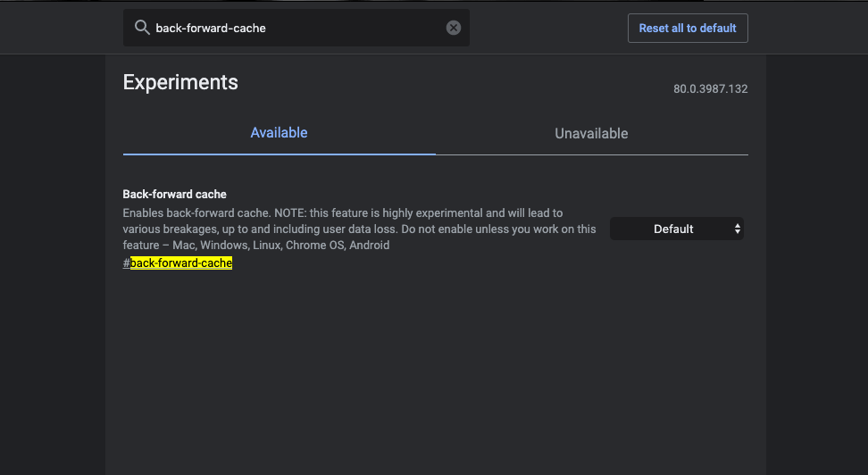Click the up-down arrows on Default selector
Image resolution: width=868 pixels, height=475 pixels.
point(738,229)
